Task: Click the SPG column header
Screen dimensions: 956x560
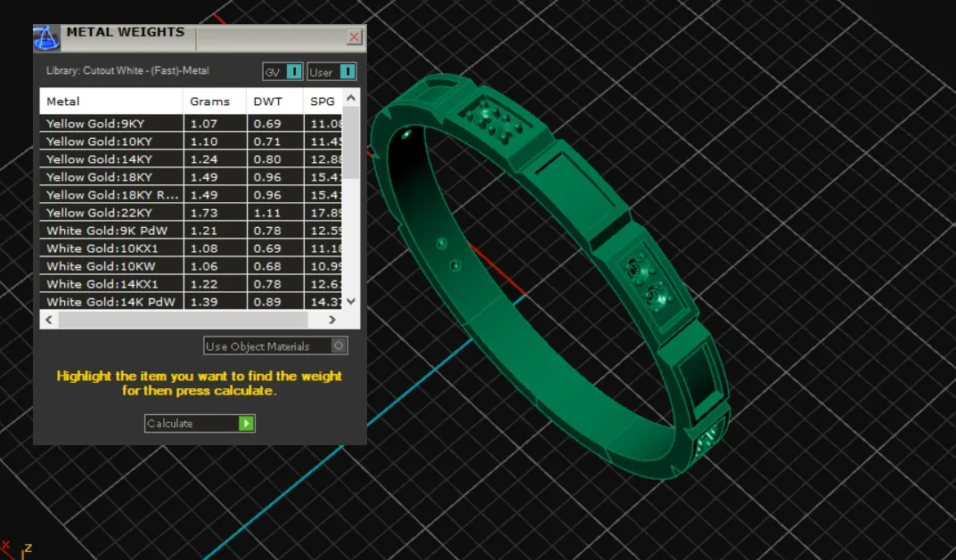Action: (x=323, y=101)
